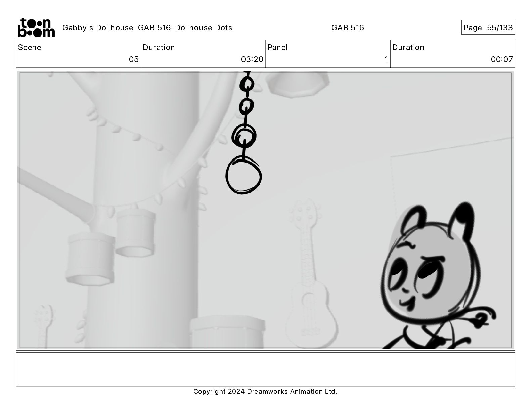Click the 'Page 55/133' box
This screenshot has width=532, height=411.
488,28
